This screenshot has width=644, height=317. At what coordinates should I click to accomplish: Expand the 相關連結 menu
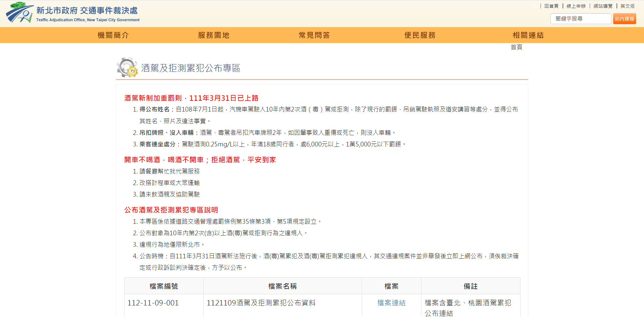(x=528, y=35)
